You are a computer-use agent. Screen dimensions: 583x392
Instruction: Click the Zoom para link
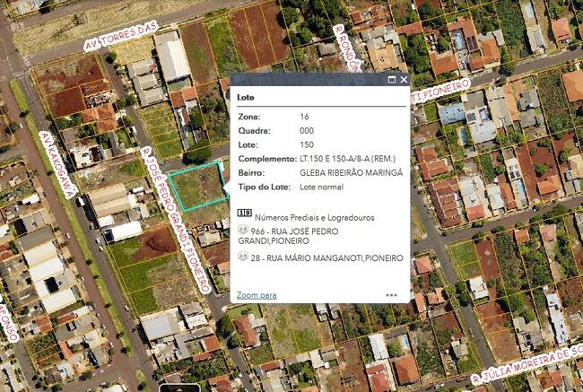[257, 294]
